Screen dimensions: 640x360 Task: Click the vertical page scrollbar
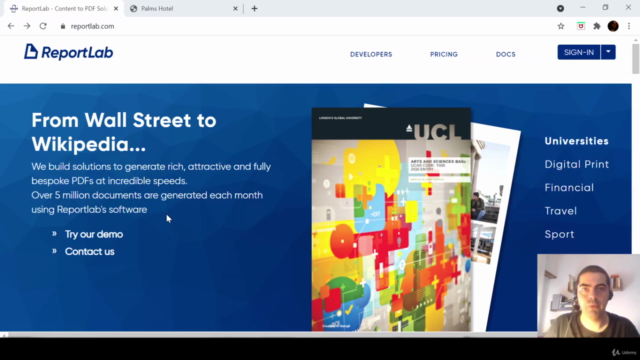[636, 59]
